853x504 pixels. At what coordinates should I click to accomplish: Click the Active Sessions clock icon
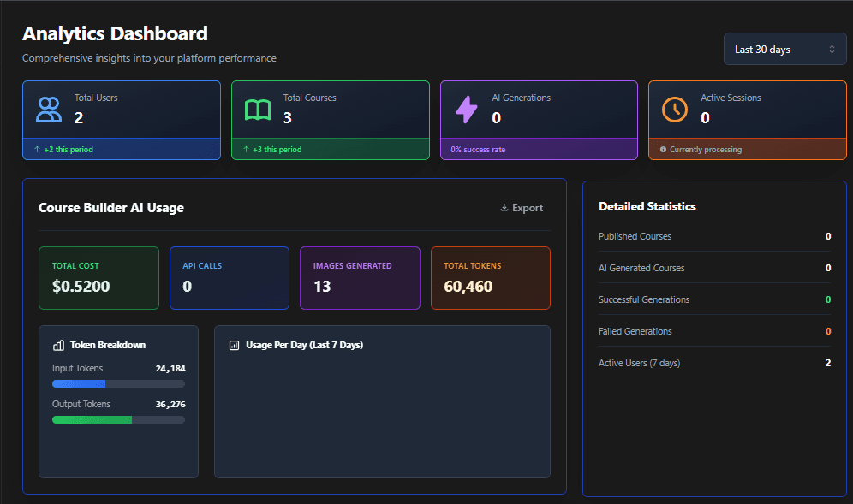[675, 110]
